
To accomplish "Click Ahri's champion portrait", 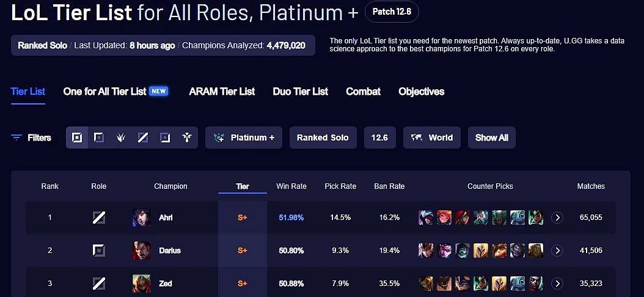I will (x=141, y=218).
